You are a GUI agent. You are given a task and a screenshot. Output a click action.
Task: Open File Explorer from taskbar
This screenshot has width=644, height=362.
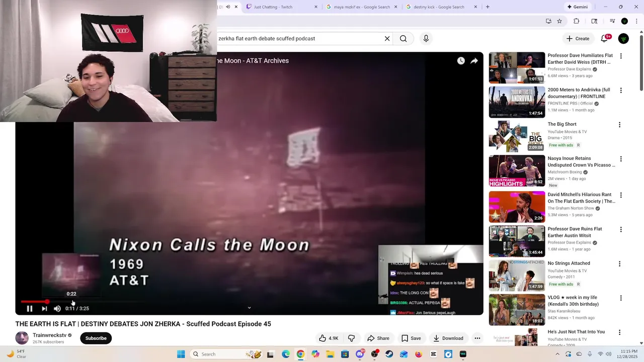tap(330, 354)
